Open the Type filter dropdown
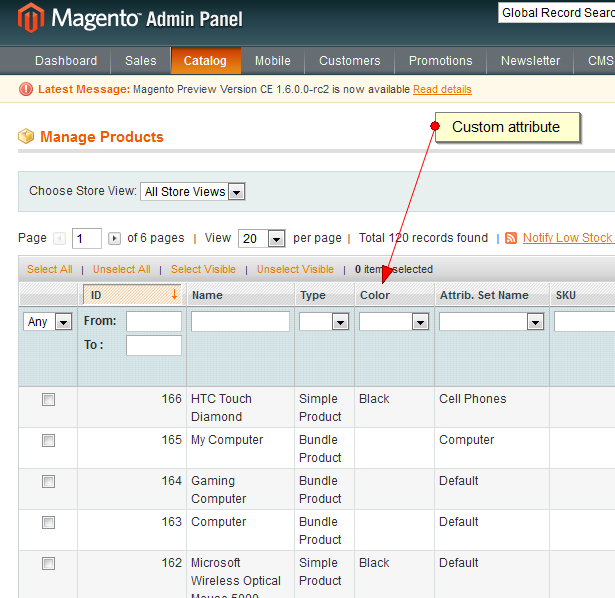615x598 pixels. (x=324, y=322)
